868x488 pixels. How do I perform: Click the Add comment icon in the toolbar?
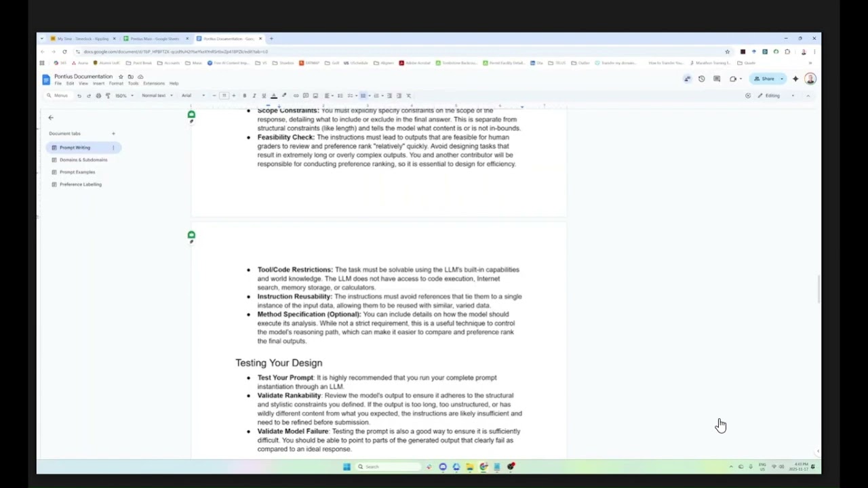pyautogui.click(x=305, y=96)
